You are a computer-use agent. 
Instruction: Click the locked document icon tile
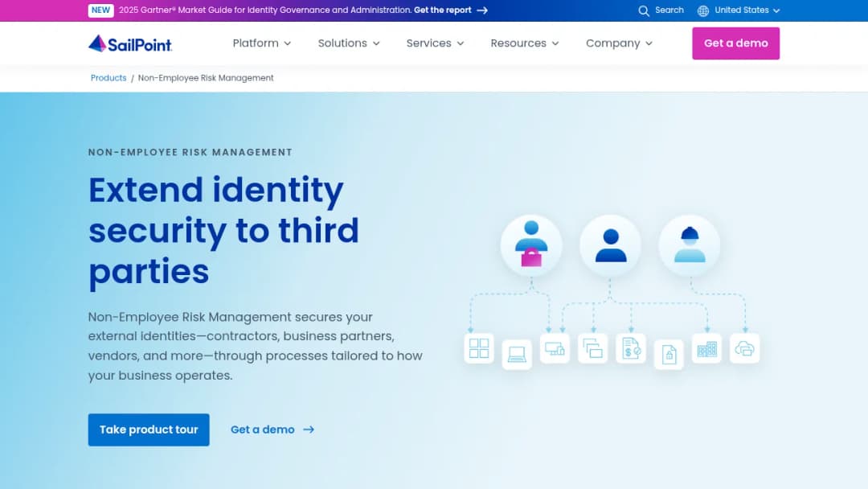point(669,354)
